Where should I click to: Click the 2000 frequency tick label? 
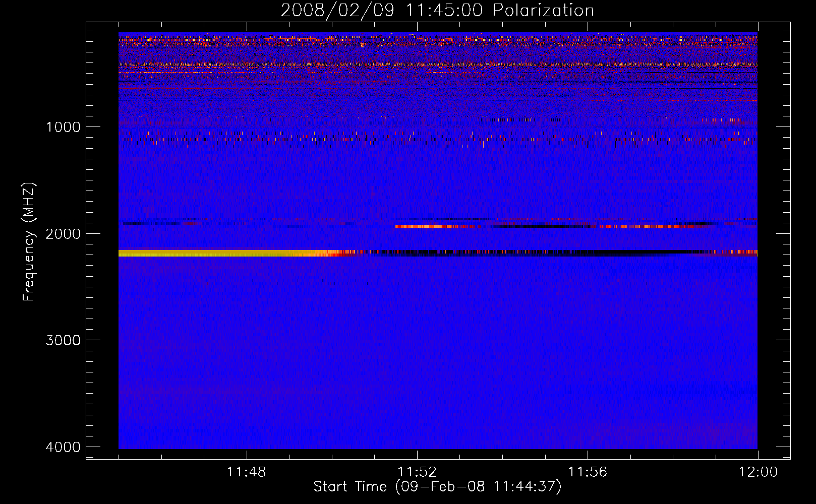63,234
